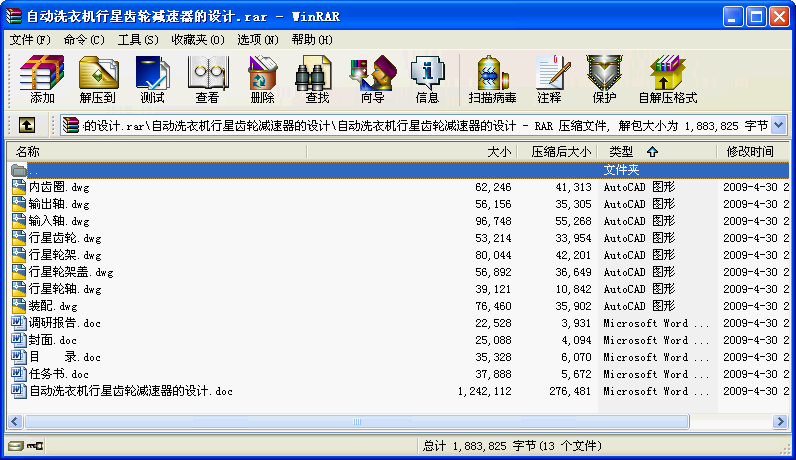The image size is (796, 460).
Task: Expand the address bar path dropdown
Action: (779, 125)
